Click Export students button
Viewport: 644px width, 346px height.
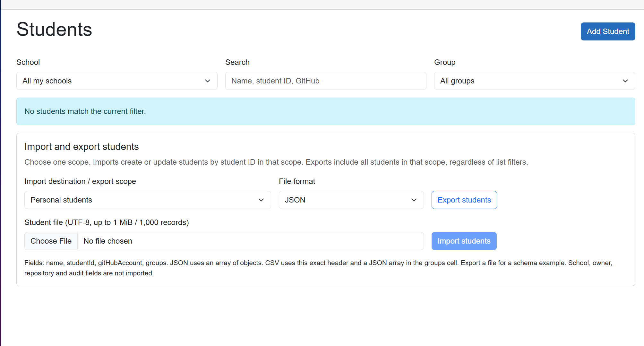click(x=464, y=200)
